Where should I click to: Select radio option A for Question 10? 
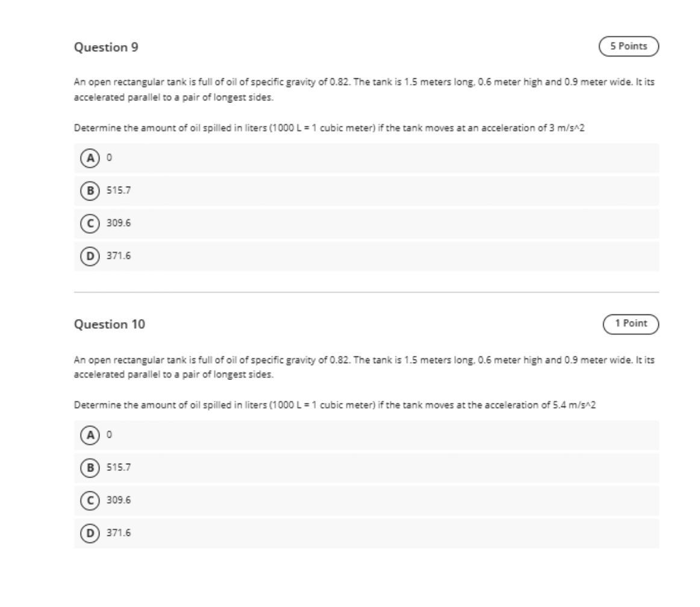click(x=90, y=434)
